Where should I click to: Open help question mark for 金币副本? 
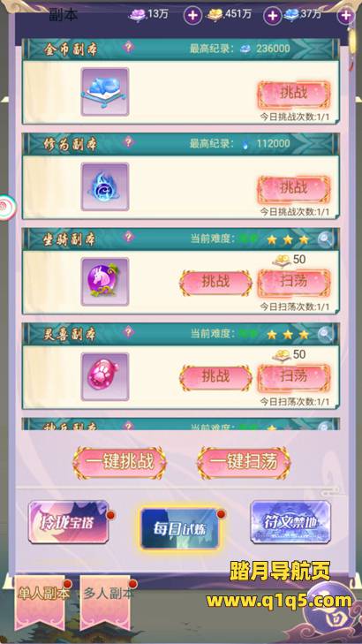128,47
